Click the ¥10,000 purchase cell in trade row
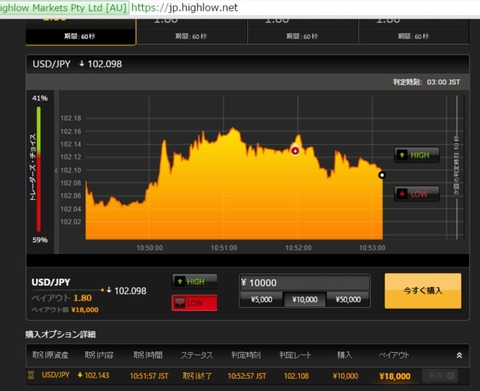The image size is (480, 391). [345, 376]
